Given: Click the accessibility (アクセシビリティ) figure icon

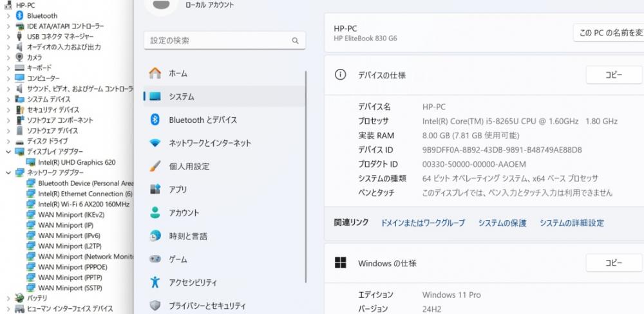Looking at the screenshot, I should [155, 282].
